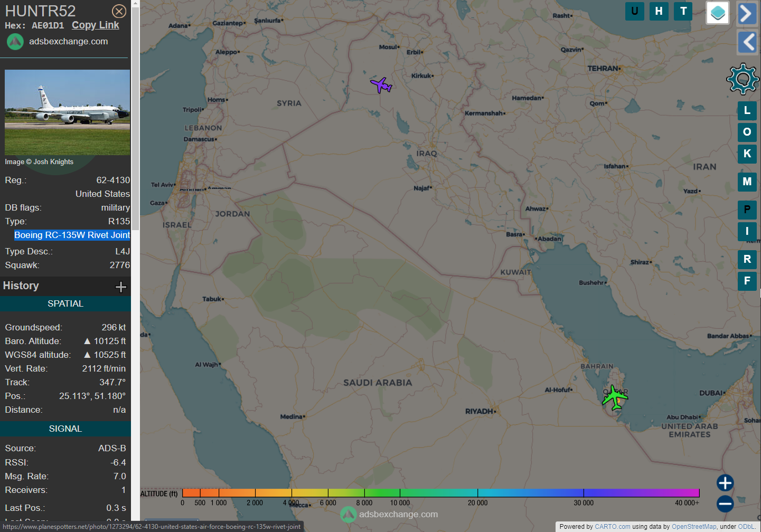Toggle the F button on right sidebar
This screenshot has width=761, height=532.
(x=747, y=281)
